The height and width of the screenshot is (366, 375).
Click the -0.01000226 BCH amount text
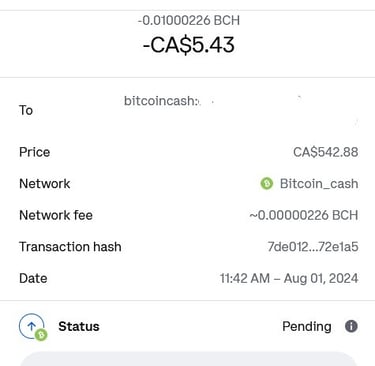point(189,20)
